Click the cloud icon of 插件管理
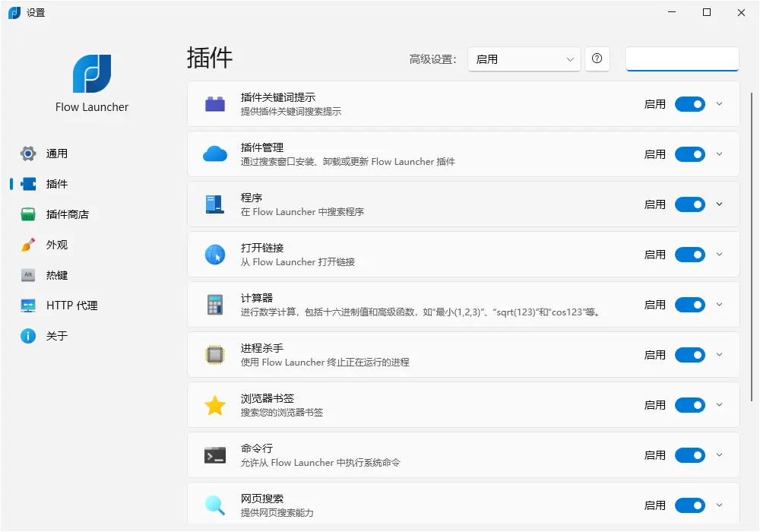This screenshot has height=532, width=760. coord(215,154)
